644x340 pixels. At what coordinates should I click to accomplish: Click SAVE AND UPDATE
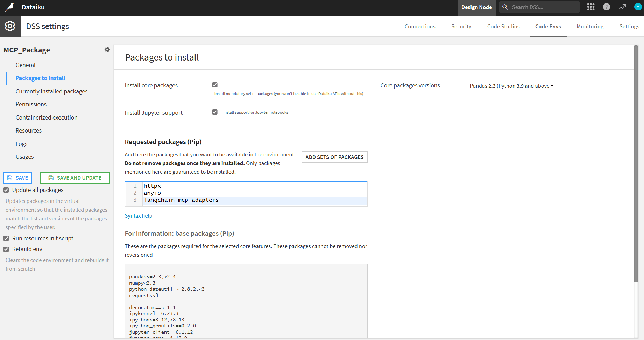75,178
